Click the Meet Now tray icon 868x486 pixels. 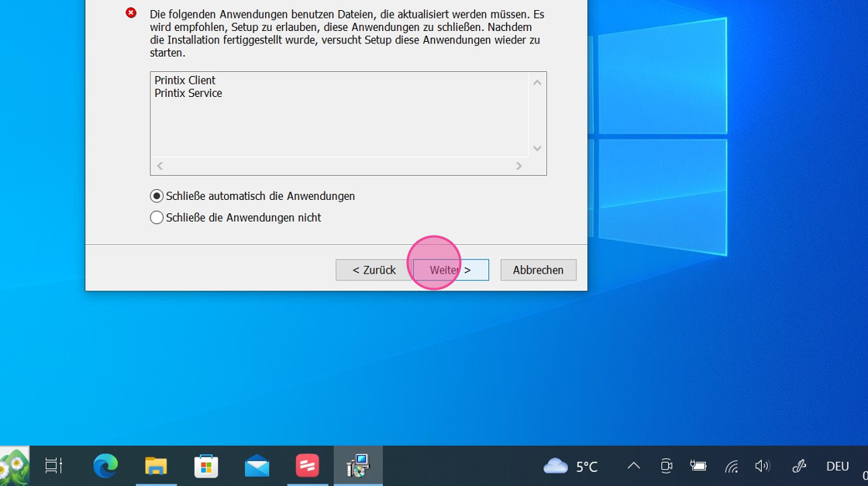click(x=666, y=466)
